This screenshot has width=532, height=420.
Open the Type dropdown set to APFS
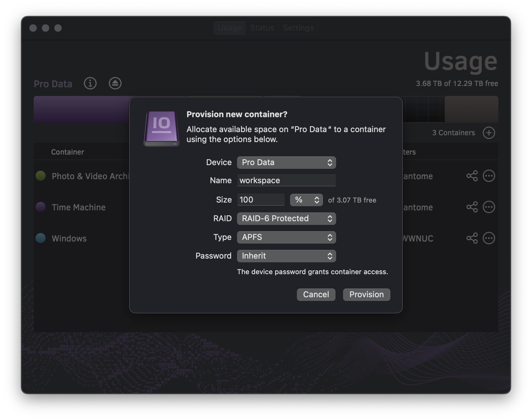(286, 237)
